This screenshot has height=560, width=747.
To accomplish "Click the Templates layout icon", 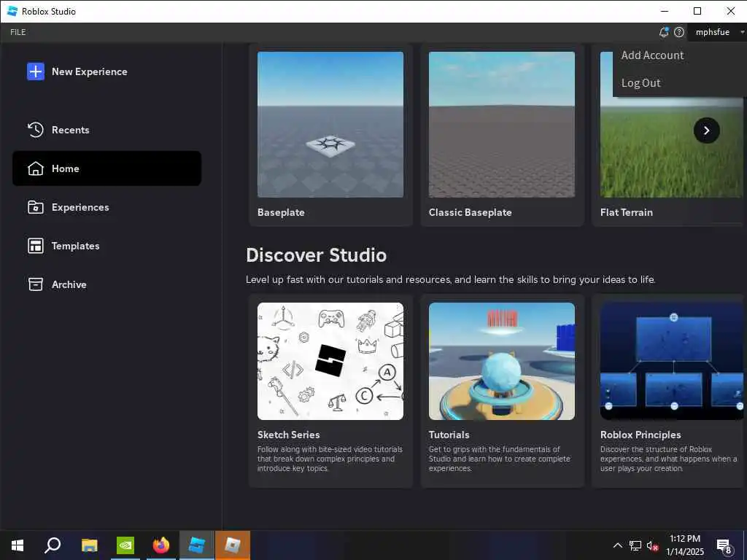I will tap(36, 246).
